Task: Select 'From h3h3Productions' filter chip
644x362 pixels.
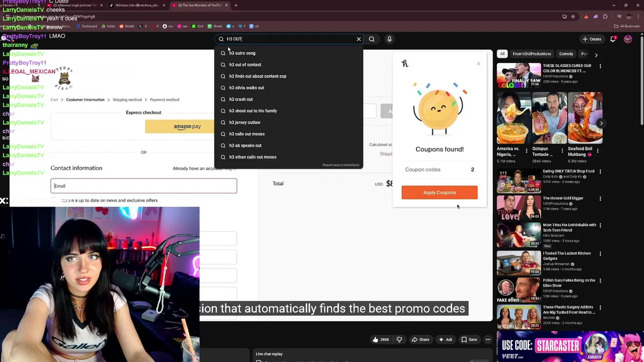Action: point(532,54)
